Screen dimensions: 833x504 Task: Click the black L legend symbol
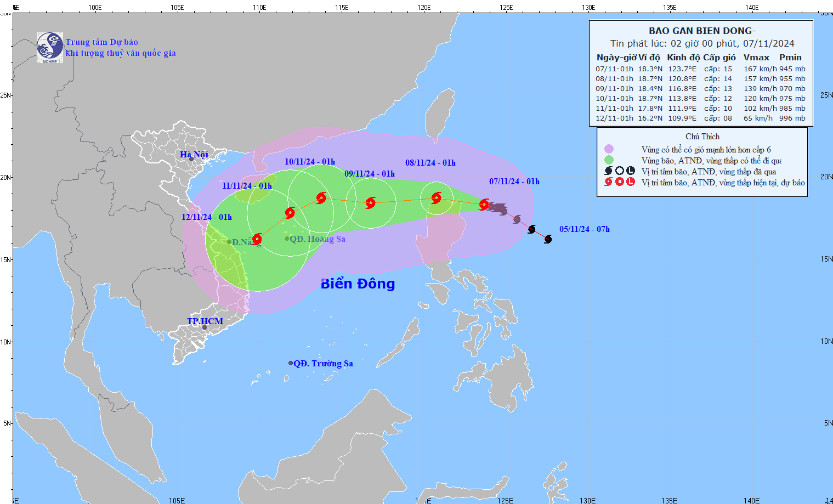(x=631, y=171)
